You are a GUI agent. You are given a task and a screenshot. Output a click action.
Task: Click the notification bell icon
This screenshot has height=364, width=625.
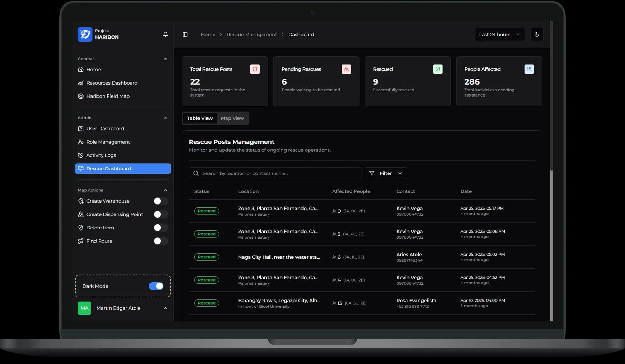(x=165, y=35)
